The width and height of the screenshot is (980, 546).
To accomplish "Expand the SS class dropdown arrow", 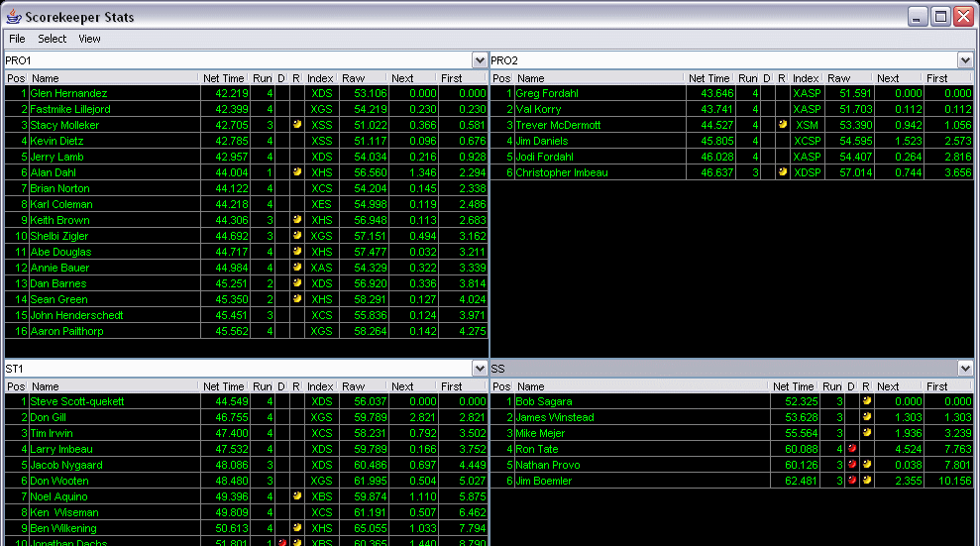I will 965,369.
